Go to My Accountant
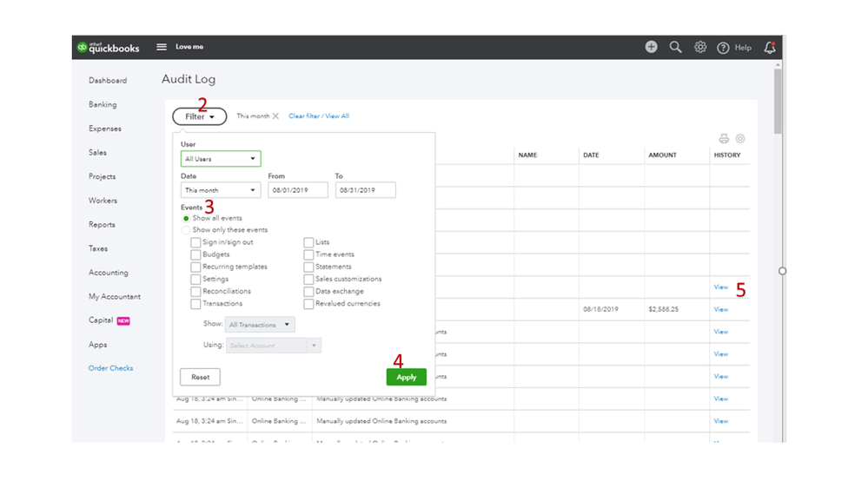This screenshot has height=488, width=868. click(115, 297)
